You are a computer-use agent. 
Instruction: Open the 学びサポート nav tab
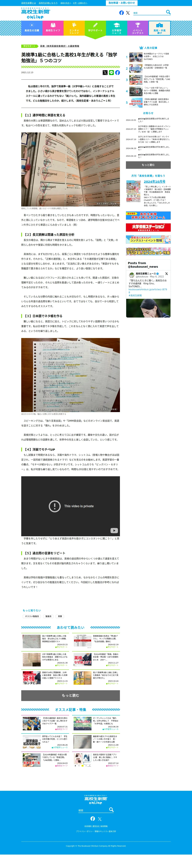[95, 28]
